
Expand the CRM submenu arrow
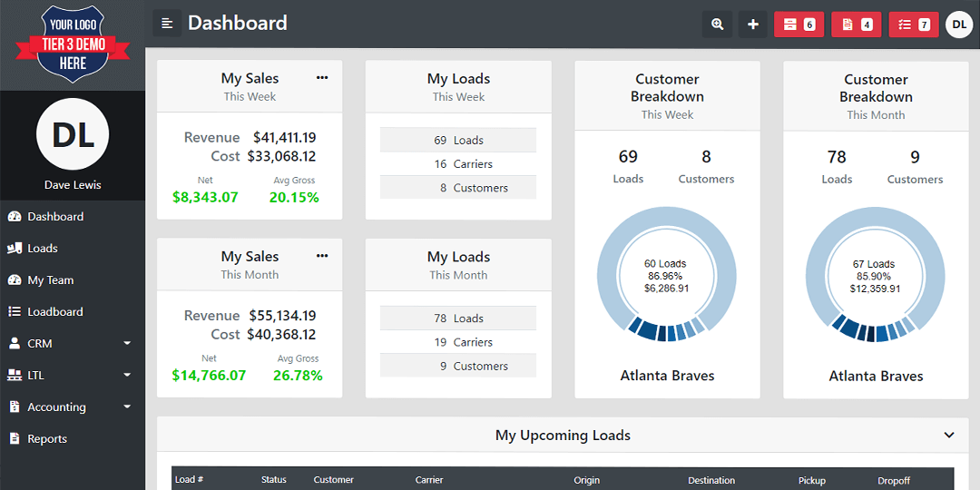click(128, 344)
